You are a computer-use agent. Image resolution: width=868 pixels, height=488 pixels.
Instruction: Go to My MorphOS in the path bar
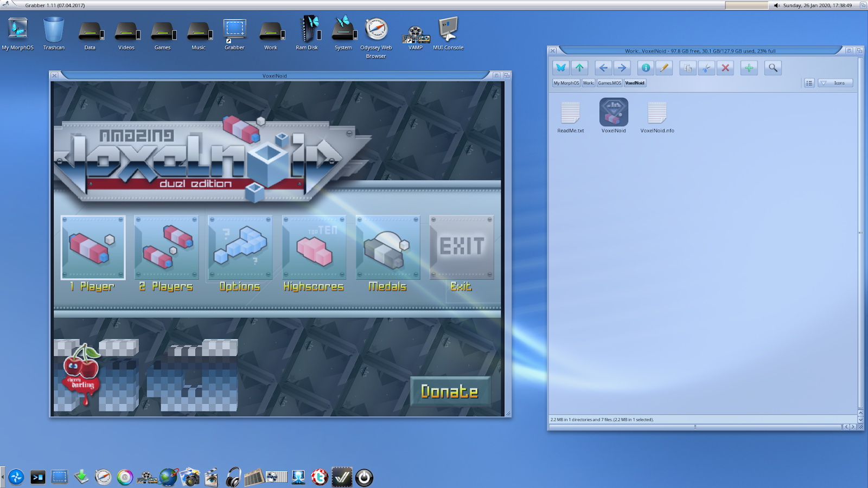pos(566,83)
